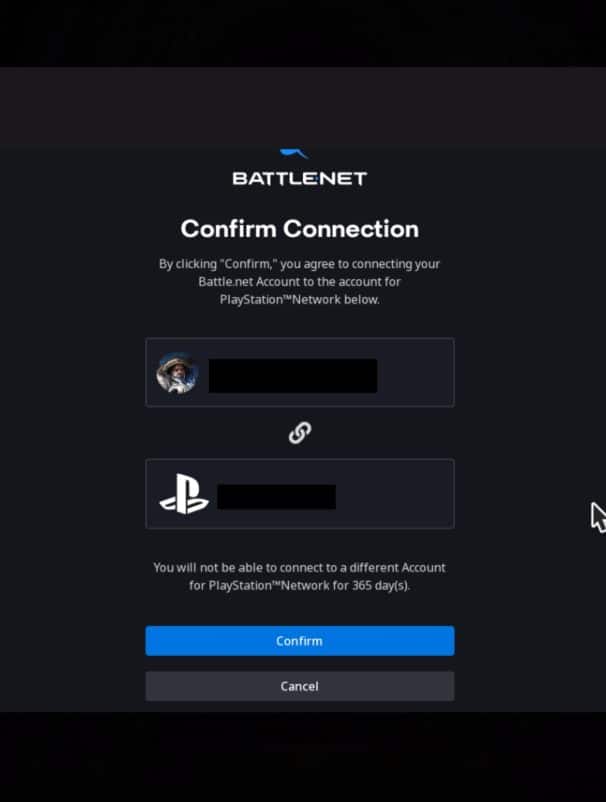
Task: Click empty area of Battle.net account card
Action: point(415,373)
